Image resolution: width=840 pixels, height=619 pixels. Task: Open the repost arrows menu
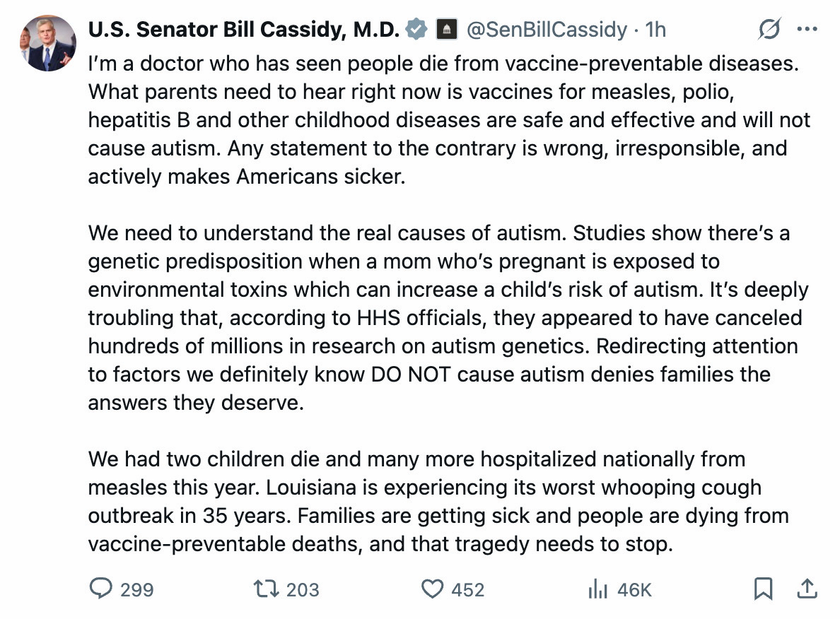pyautogui.click(x=265, y=589)
